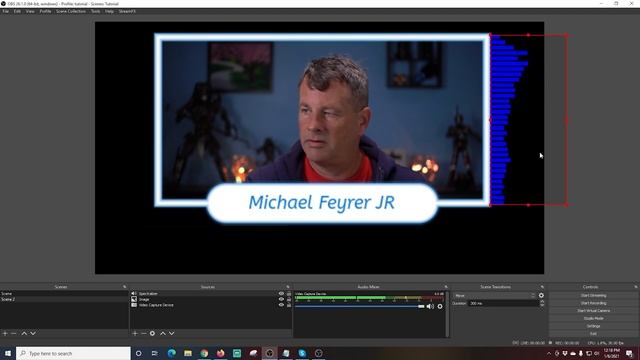Click the Duration input field

pos(503,303)
